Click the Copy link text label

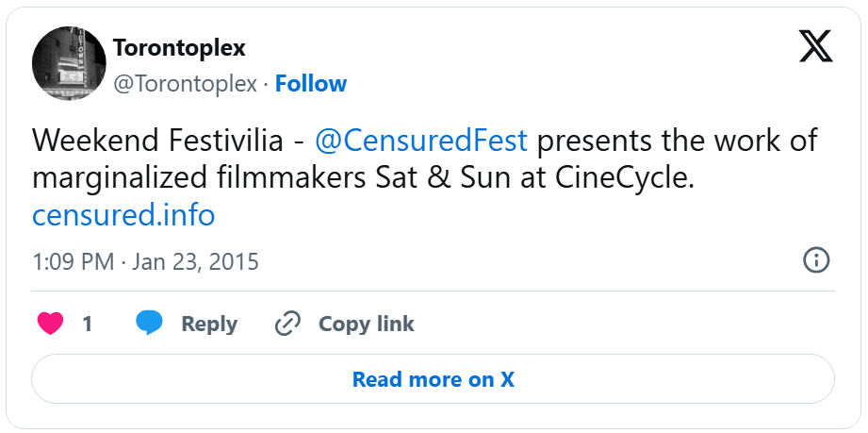pos(366,324)
